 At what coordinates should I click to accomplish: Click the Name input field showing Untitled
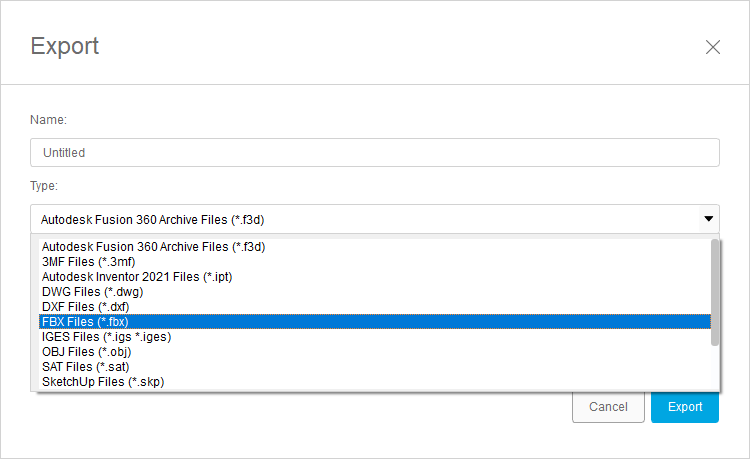(375, 153)
